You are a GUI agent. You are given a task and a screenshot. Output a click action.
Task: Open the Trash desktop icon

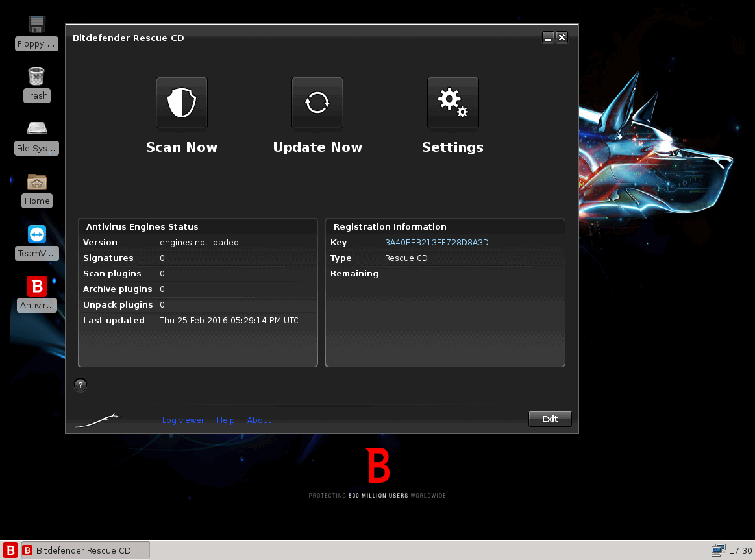[36, 77]
